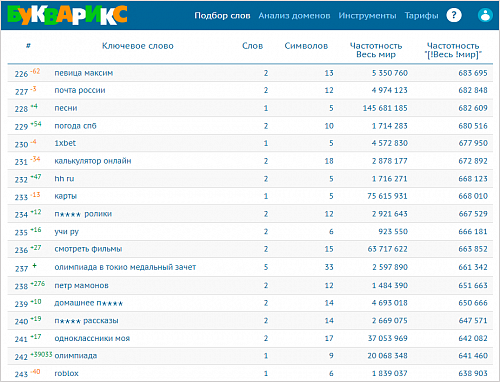This screenshot has width=500, height=382.
Task: Open keyword "почта россии"
Action: (80, 90)
